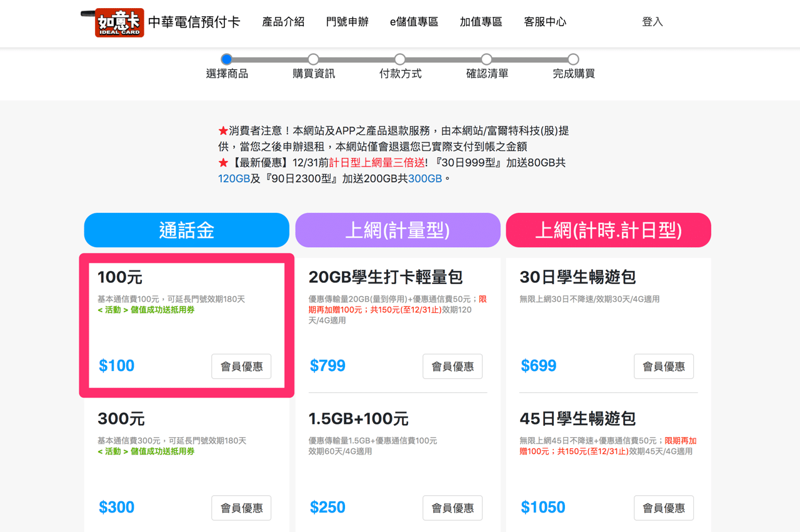Viewport: 800px width, 532px height.
Task: Click the blue 300GB text in notice
Action: click(x=425, y=179)
